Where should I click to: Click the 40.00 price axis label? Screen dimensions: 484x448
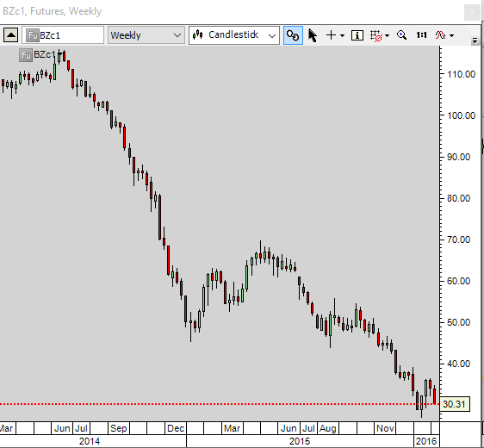(x=459, y=364)
